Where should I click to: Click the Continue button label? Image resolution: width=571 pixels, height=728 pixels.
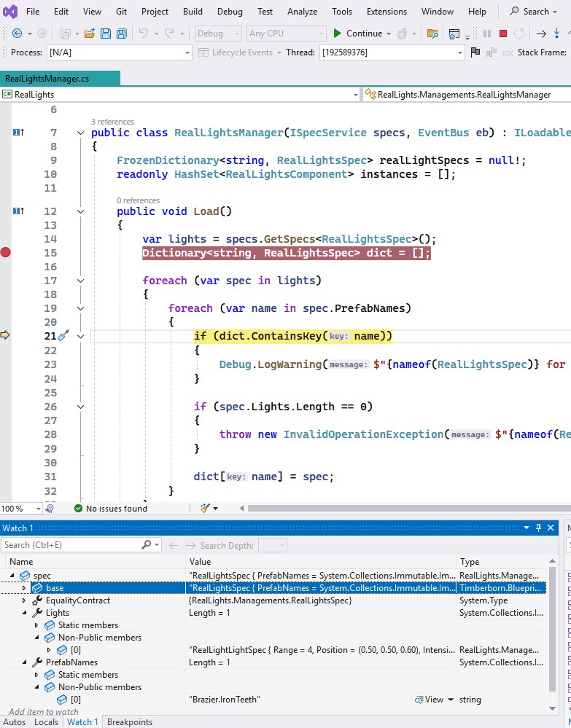[364, 34]
